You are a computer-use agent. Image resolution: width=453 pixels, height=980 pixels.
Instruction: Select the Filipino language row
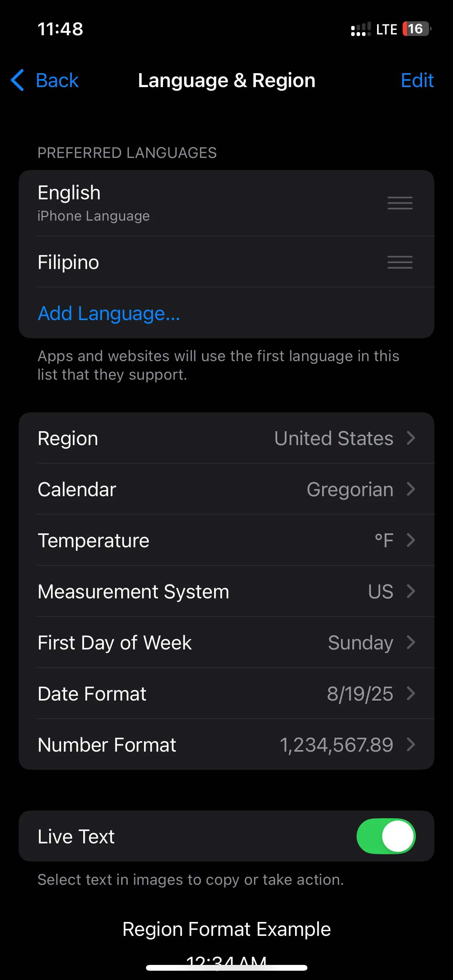pyautogui.click(x=226, y=262)
